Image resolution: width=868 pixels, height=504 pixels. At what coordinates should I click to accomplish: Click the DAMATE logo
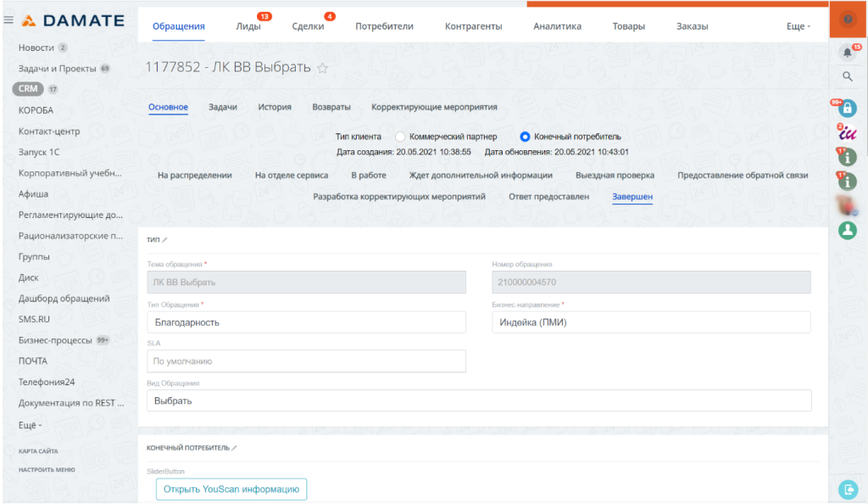(73, 20)
